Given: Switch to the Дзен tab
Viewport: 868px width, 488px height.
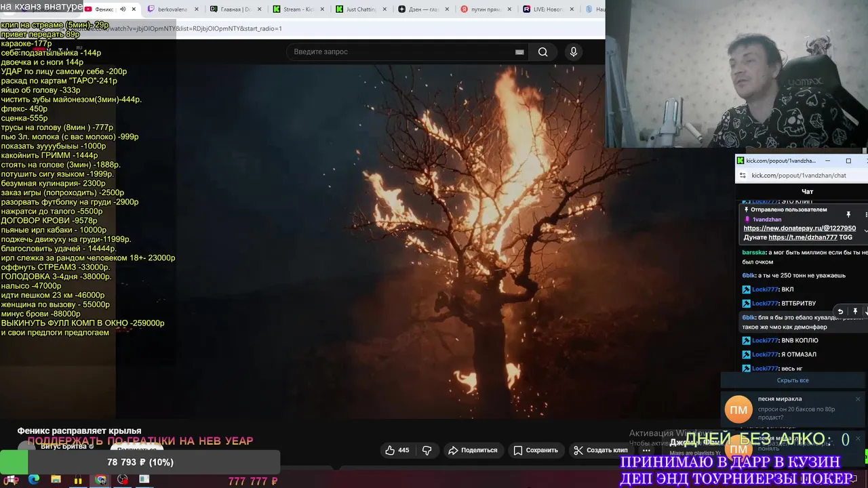Looking at the screenshot, I should 424,9.
